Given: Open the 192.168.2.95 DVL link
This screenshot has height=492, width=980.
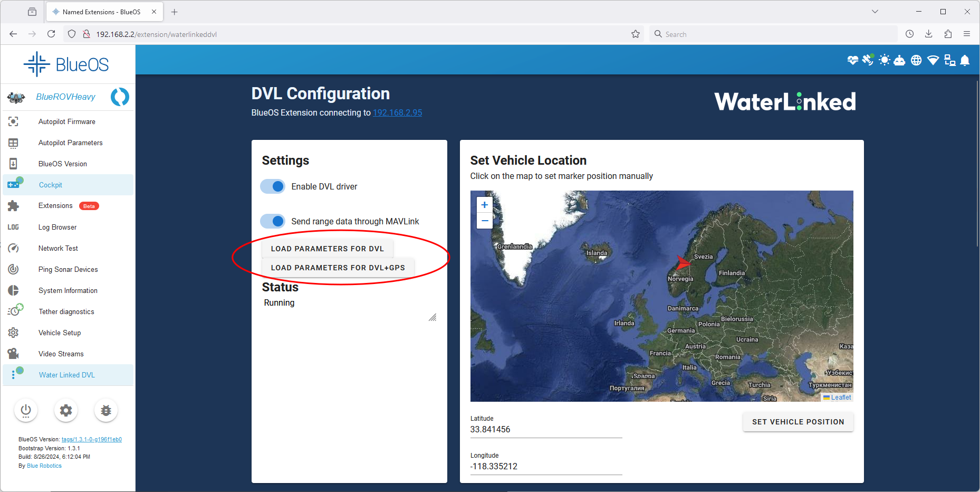Looking at the screenshot, I should pyautogui.click(x=397, y=112).
